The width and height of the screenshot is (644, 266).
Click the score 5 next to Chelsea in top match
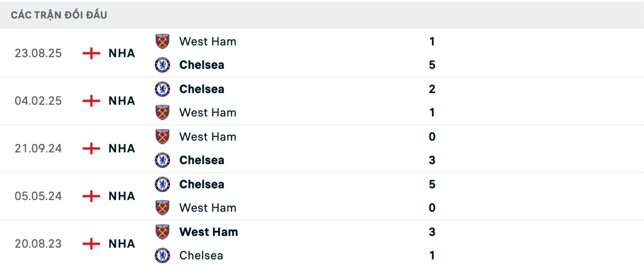pyautogui.click(x=433, y=65)
